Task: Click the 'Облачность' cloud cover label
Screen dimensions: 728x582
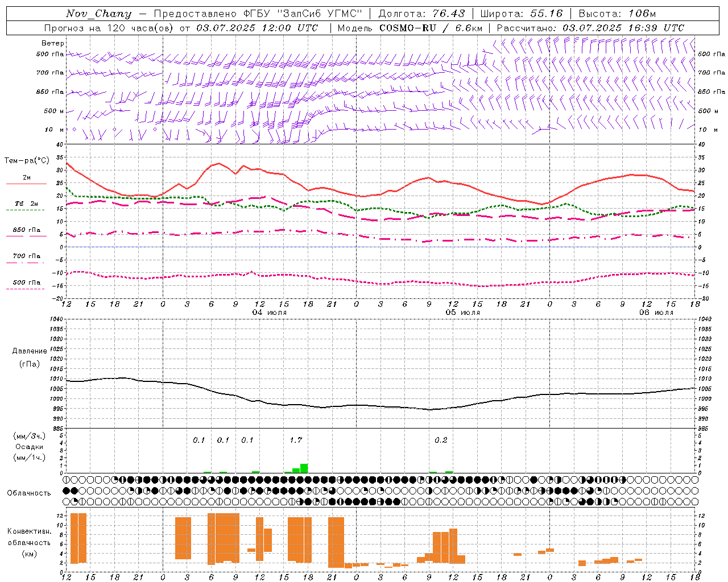Action: [29, 493]
